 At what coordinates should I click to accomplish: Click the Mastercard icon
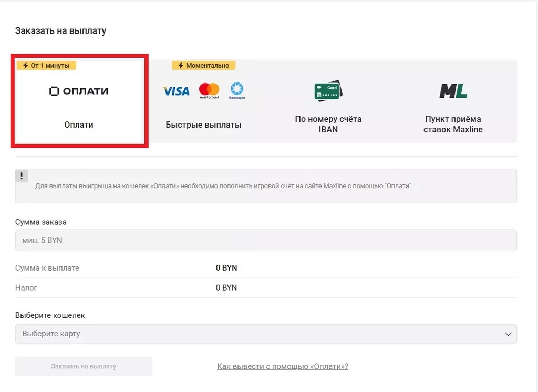[209, 90]
